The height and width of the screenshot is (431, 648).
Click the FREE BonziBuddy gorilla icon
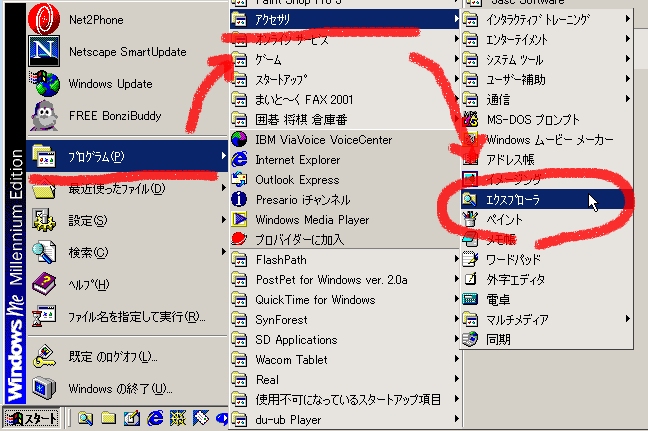tap(44, 116)
